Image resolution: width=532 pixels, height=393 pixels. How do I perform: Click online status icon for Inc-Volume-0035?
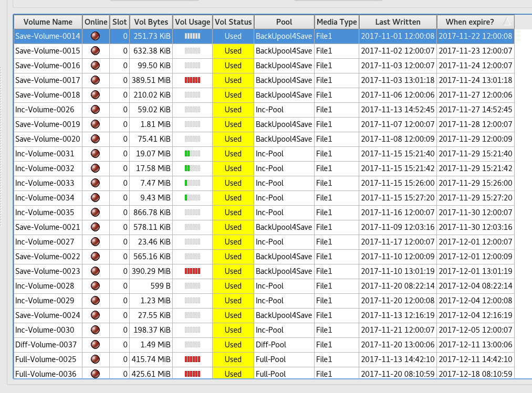coord(96,213)
